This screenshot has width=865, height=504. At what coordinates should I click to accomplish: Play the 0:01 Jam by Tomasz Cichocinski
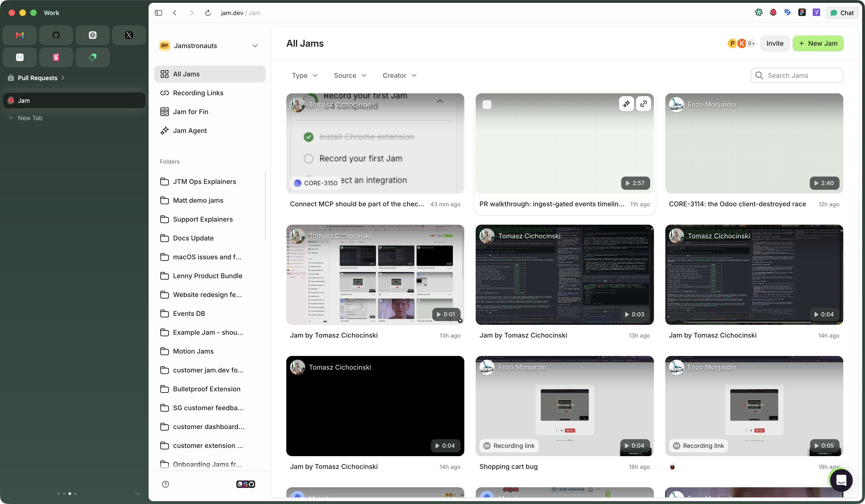click(446, 315)
